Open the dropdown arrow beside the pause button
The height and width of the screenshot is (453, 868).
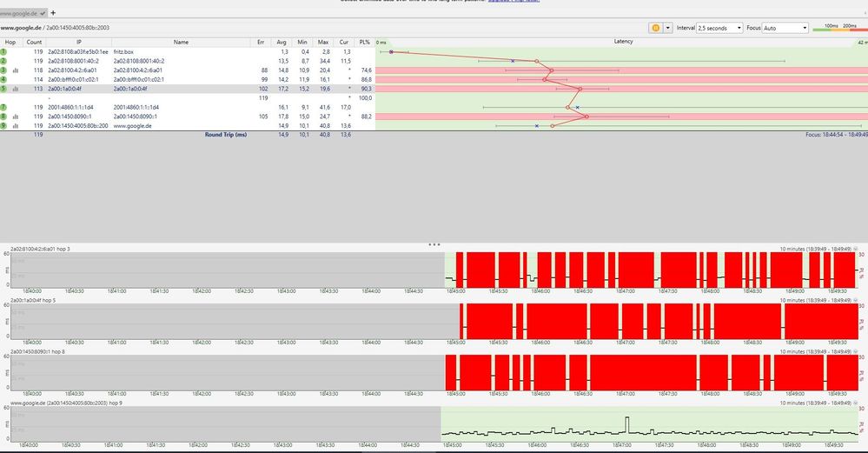click(668, 28)
